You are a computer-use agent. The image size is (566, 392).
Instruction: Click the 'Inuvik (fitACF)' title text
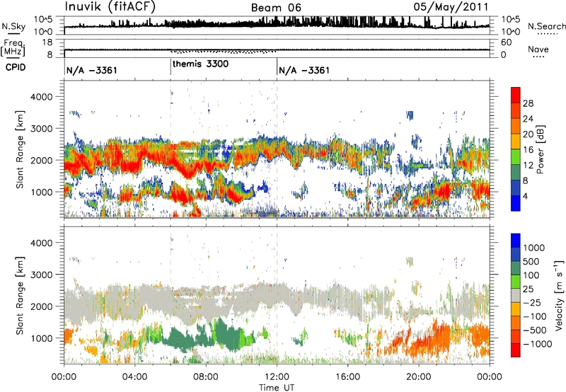tap(110, 6)
